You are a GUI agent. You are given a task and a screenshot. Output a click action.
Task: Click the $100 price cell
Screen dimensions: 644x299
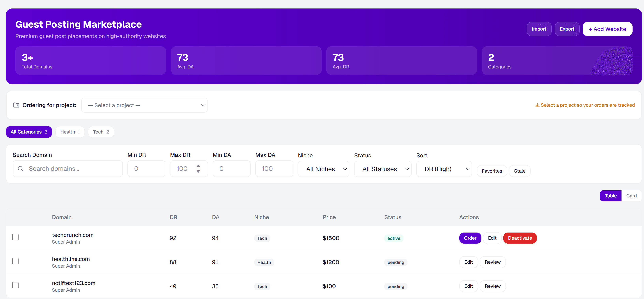click(329, 286)
